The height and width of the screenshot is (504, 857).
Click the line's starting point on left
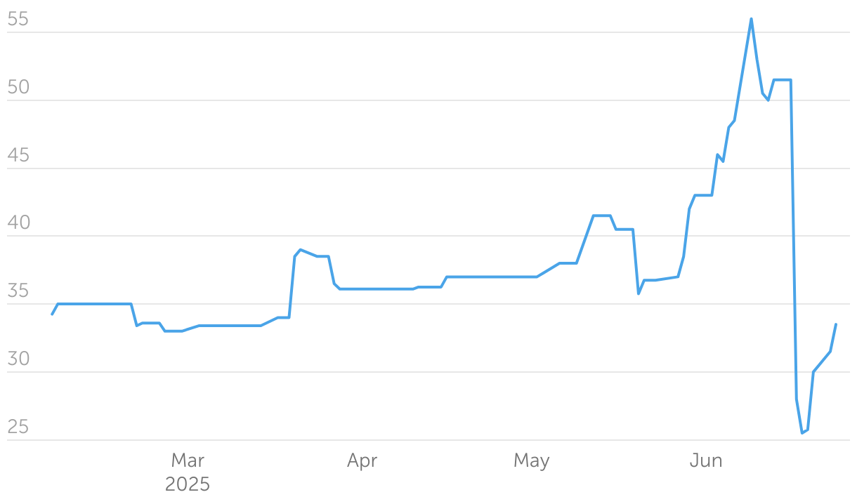click(x=52, y=314)
